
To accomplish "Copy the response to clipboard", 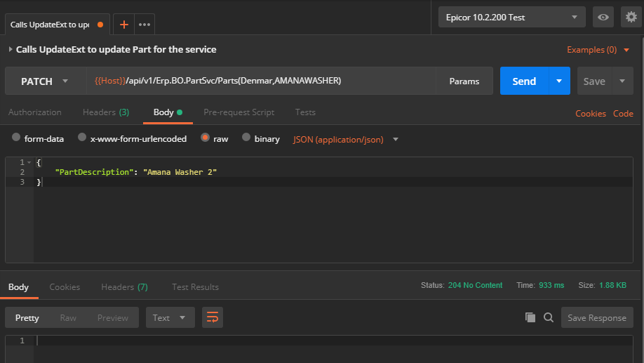I will (x=530, y=317).
